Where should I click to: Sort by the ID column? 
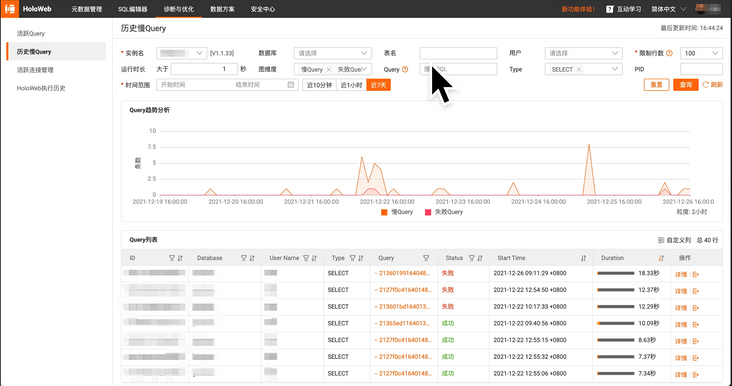(180, 258)
